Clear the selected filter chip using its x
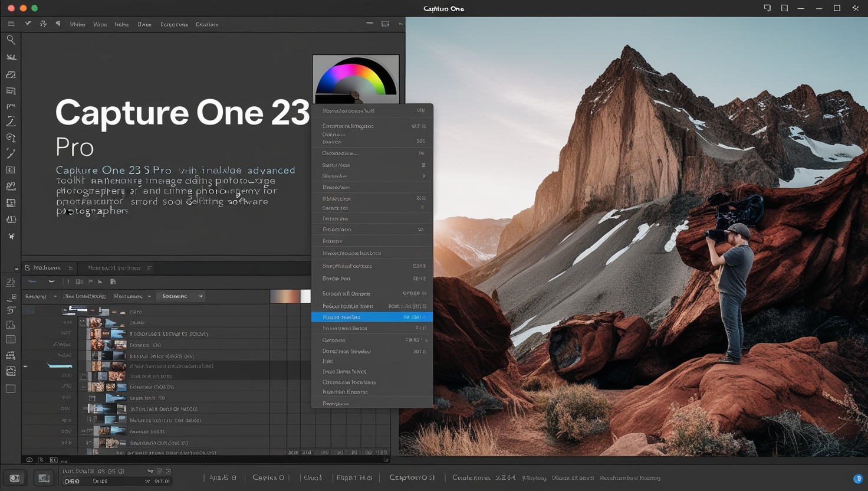 pos(200,296)
